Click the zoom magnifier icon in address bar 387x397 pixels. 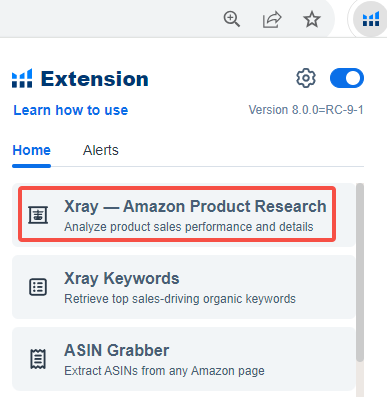231,19
